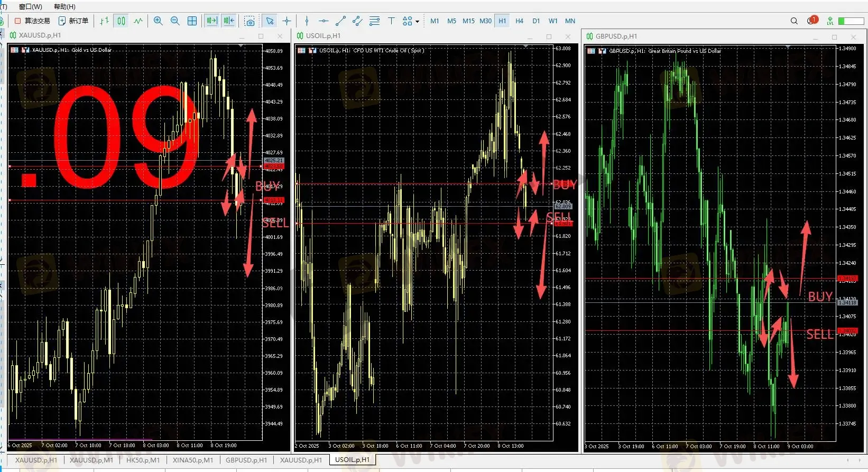868x472 pixels.
Task: Click 'CFD US WTI Crude Oil' chart header
Action: coord(389,51)
